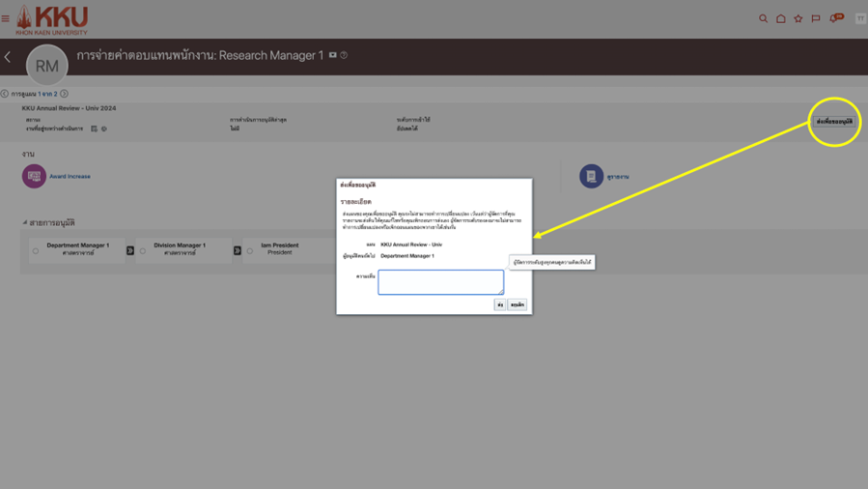Open favorites star icon
868x489 pixels.
(x=798, y=18)
